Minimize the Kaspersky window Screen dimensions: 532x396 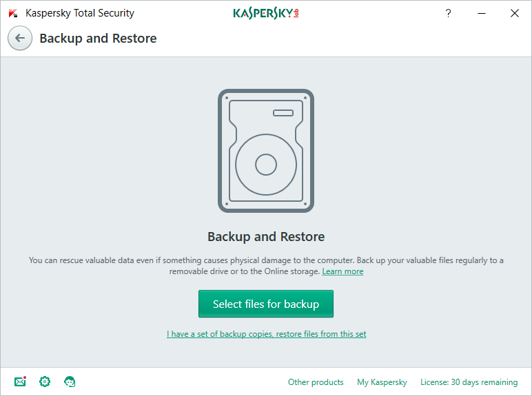point(481,13)
